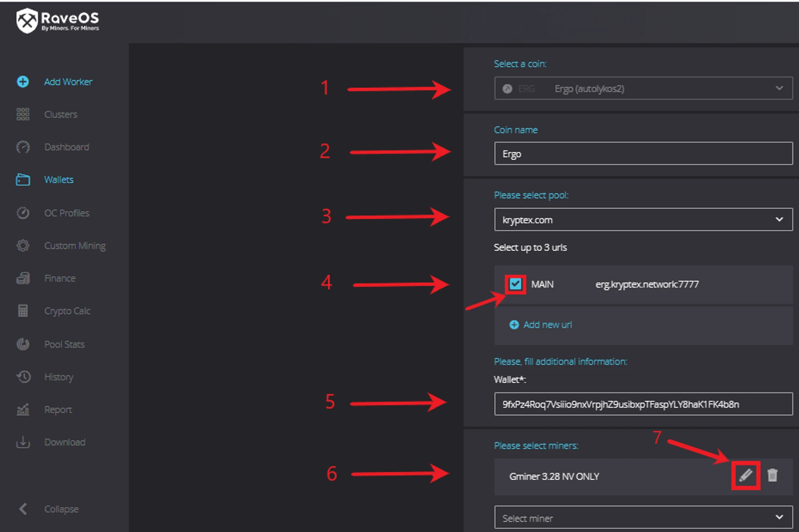
Task: Click the OC Profiles speedometer icon
Action: click(23, 213)
